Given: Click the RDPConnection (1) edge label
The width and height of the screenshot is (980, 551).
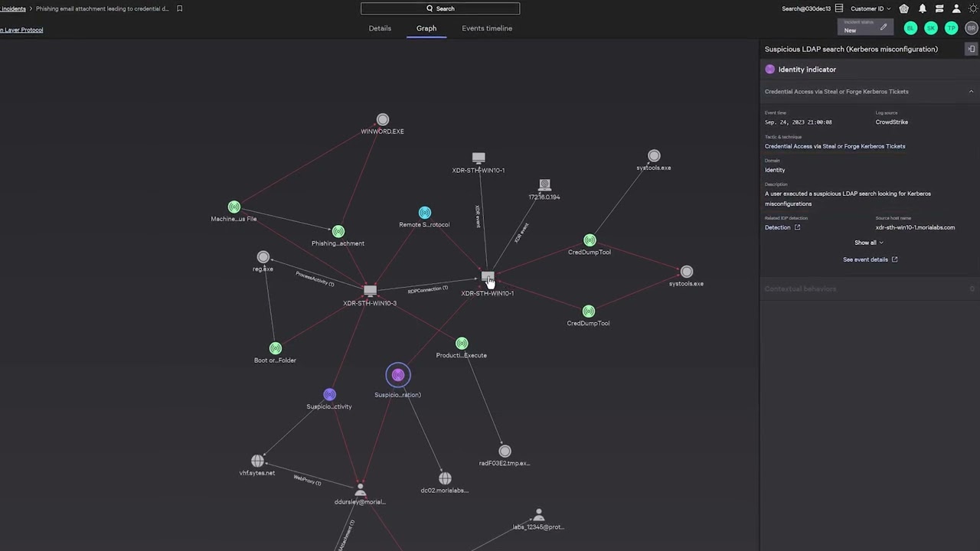Looking at the screenshot, I should coord(428,289).
